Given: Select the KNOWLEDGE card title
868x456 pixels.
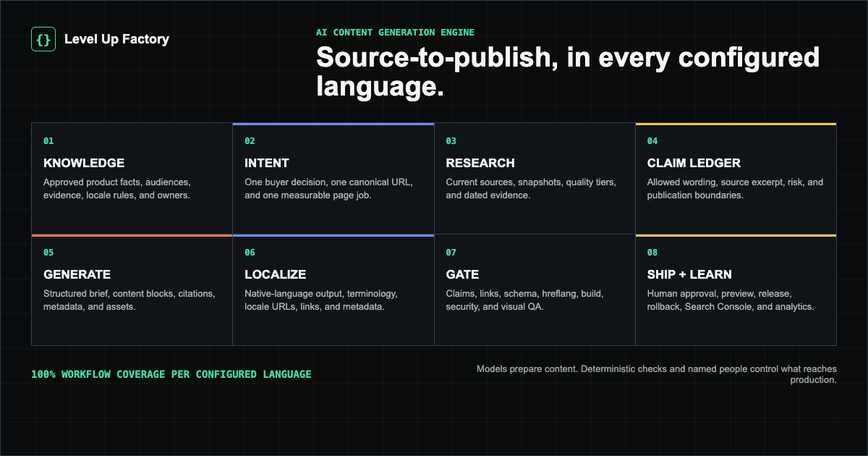Looking at the screenshot, I should click(x=84, y=163).
